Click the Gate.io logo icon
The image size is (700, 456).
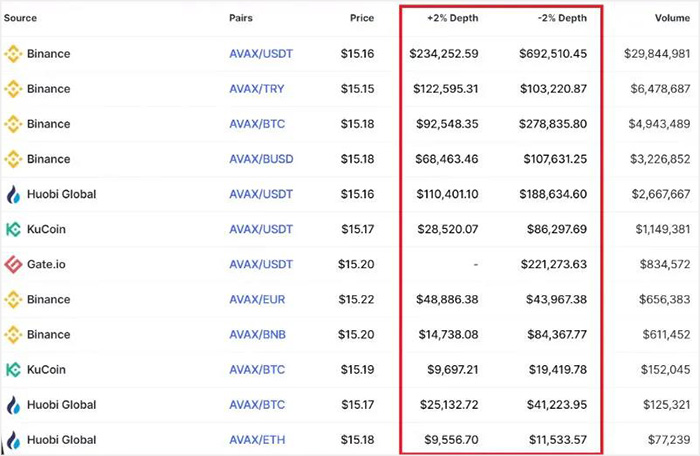pos(13,265)
